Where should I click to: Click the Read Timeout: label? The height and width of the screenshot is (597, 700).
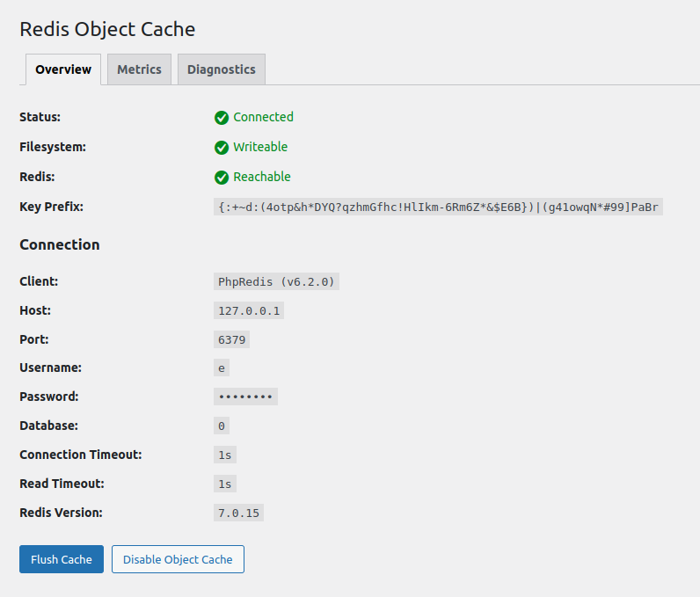coord(62,484)
